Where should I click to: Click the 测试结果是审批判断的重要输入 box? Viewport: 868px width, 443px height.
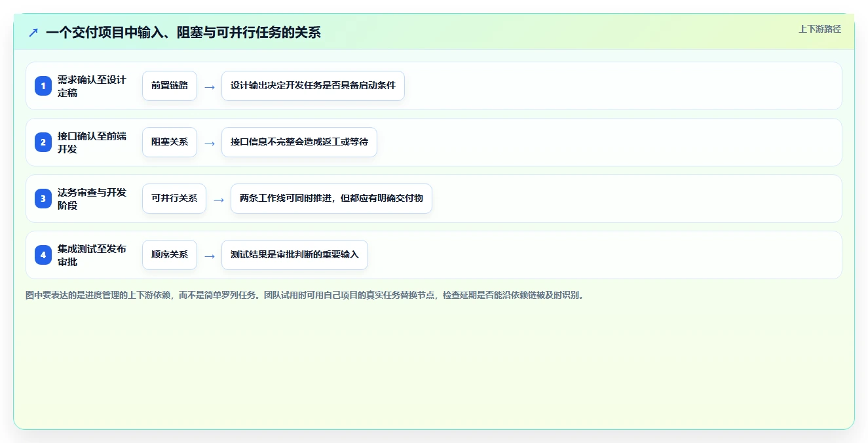pyautogui.click(x=295, y=255)
